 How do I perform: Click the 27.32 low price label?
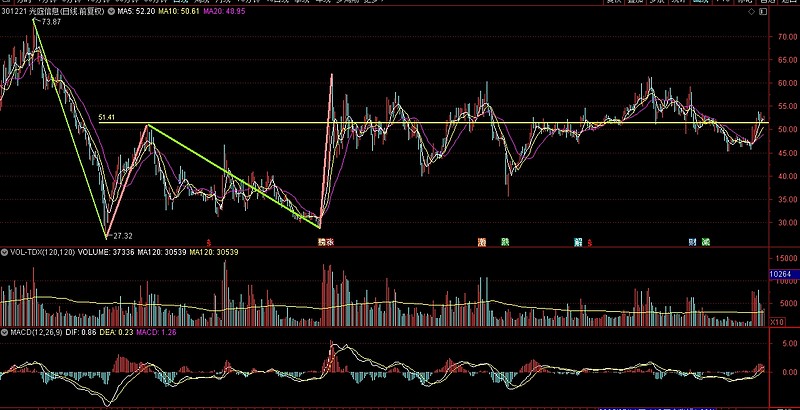click(x=122, y=236)
